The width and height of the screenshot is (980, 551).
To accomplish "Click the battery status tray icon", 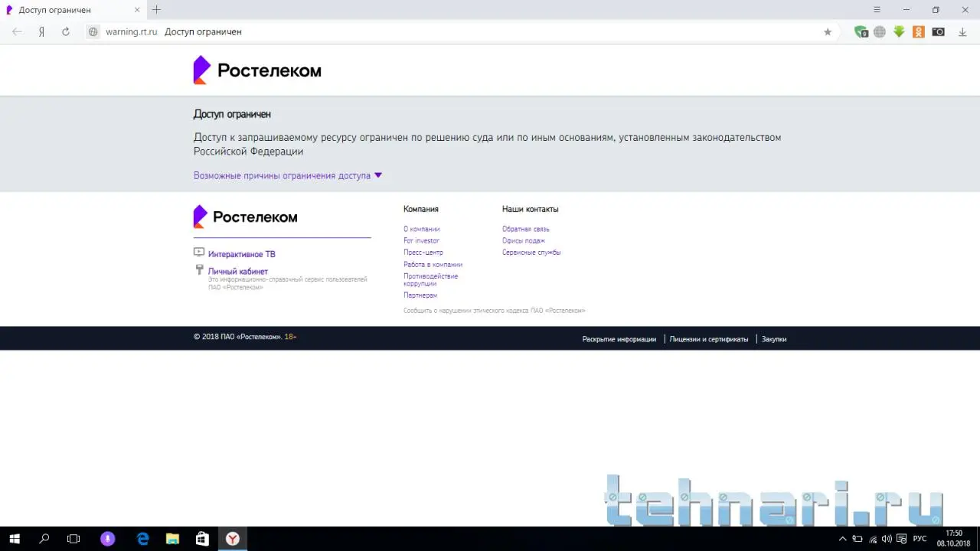I will pos(857,539).
